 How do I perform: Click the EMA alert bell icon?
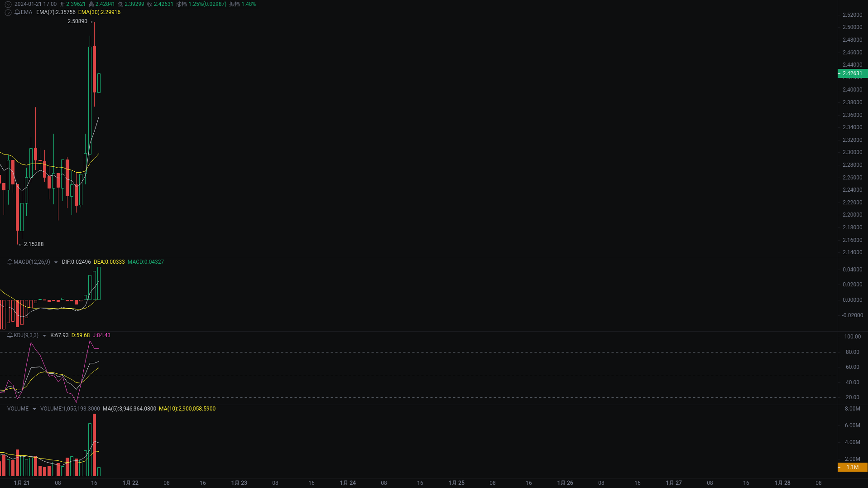pyautogui.click(x=17, y=12)
